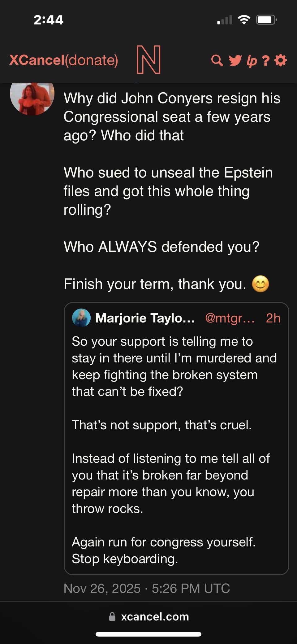
Task: Open the Nov 26, 2025 timestamp link
Action: click(x=147, y=588)
